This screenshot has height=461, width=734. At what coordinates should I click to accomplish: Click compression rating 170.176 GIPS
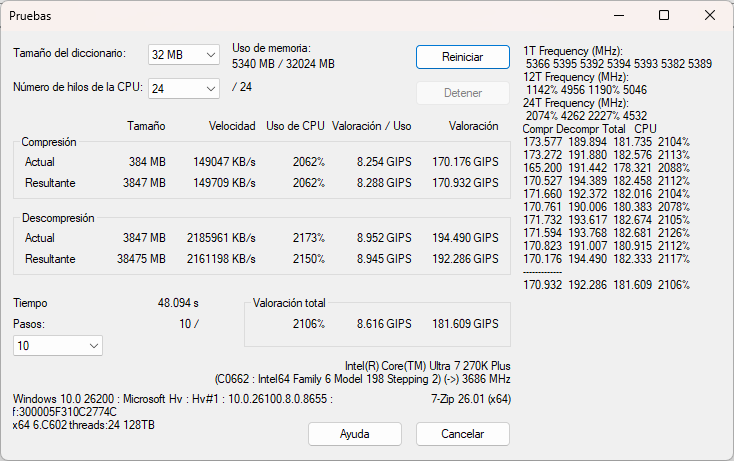[465, 162]
